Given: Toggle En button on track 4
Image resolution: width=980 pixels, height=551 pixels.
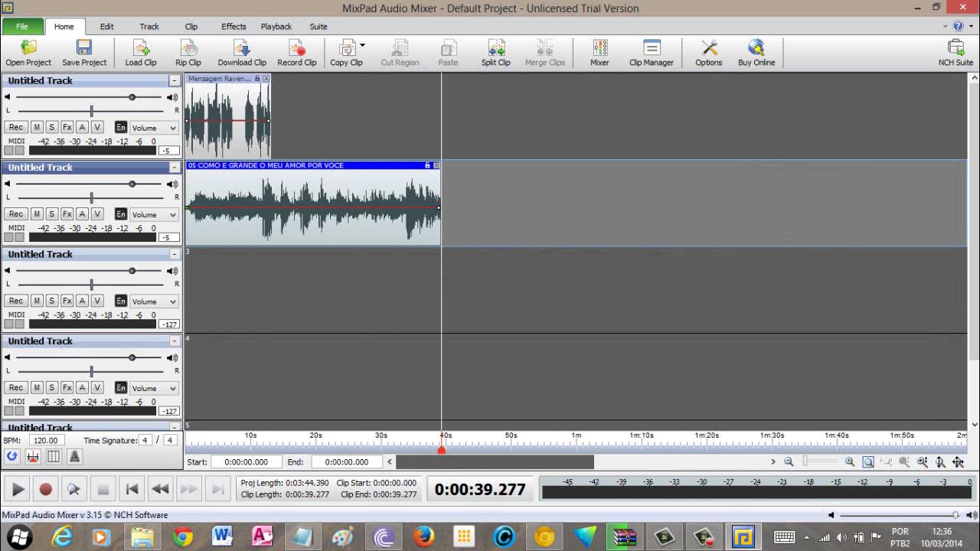Looking at the screenshot, I should 121,387.
